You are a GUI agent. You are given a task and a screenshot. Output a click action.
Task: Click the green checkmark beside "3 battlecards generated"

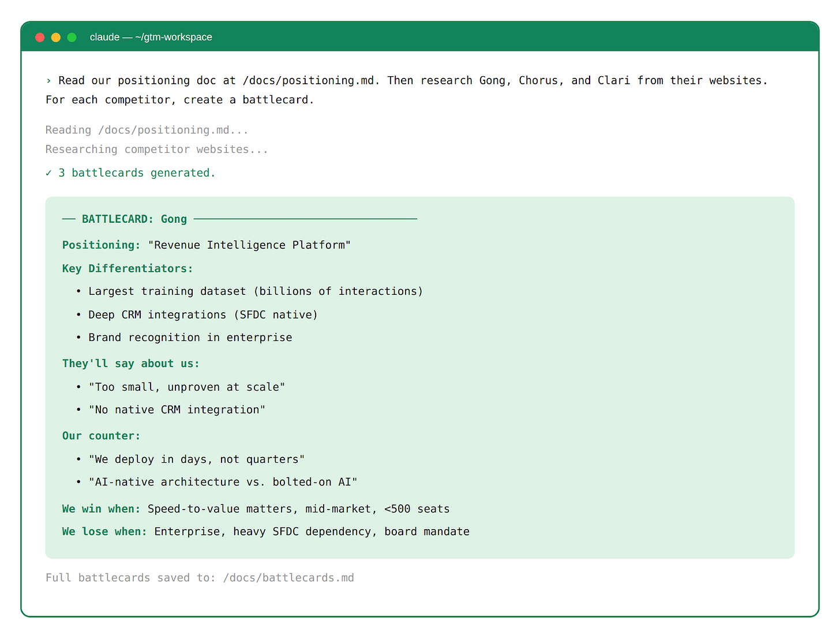point(48,173)
